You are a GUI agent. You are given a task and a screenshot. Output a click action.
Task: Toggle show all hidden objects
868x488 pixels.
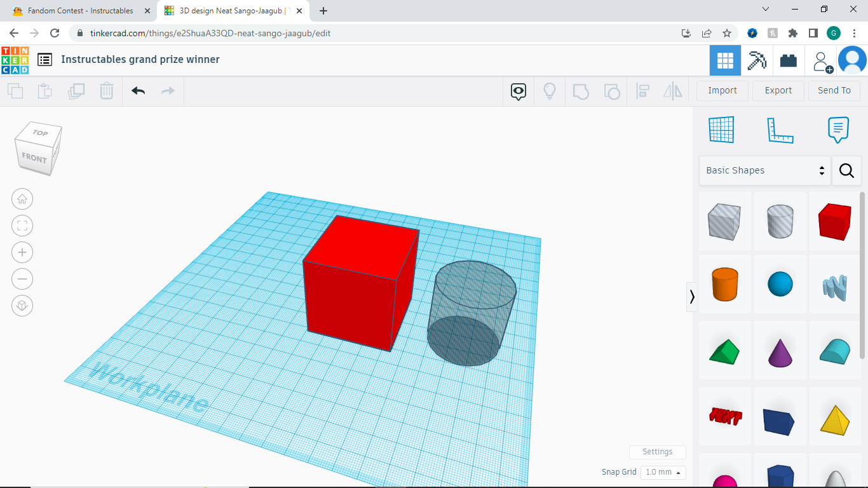[518, 91]
